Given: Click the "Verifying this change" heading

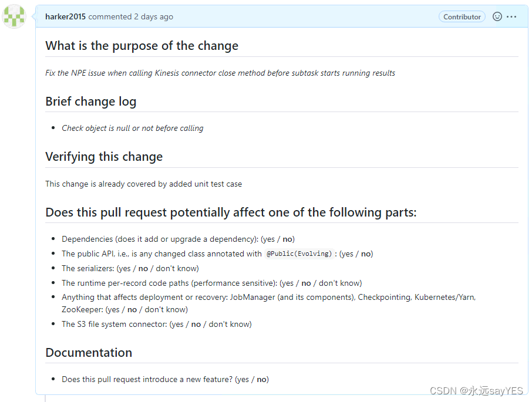Looking at the screenshot, I should coord(104,157).
